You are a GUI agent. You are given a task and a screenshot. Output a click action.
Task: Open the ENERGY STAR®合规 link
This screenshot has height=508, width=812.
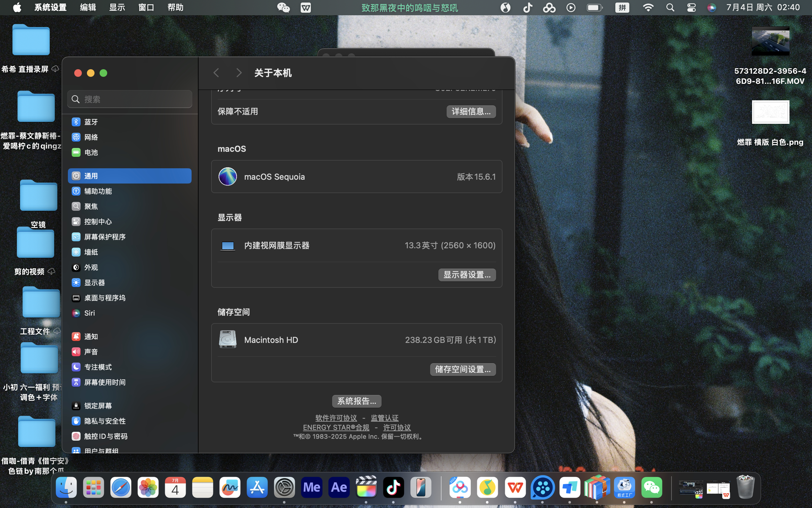click(x=336, y=427)
